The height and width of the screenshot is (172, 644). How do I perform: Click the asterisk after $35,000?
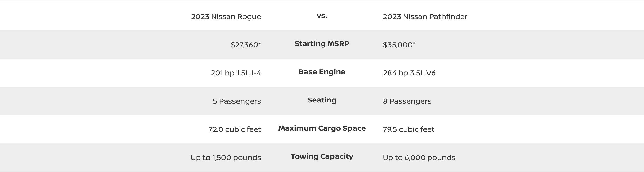414,44
